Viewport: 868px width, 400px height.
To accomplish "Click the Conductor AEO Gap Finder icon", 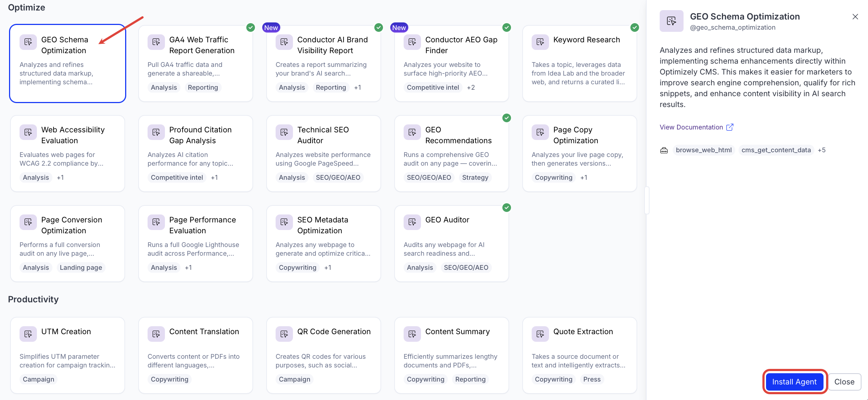I will (412, 42).
